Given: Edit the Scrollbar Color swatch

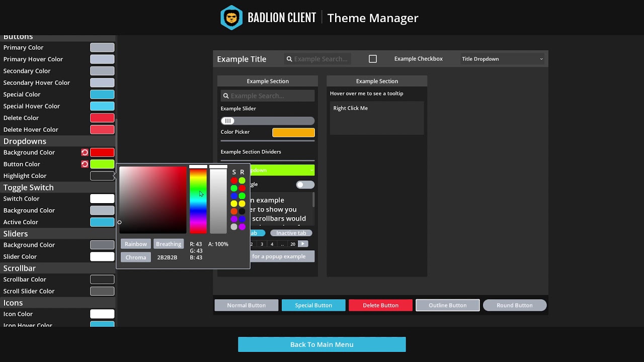Looking at the screenshot, I should tap(102, 280).
